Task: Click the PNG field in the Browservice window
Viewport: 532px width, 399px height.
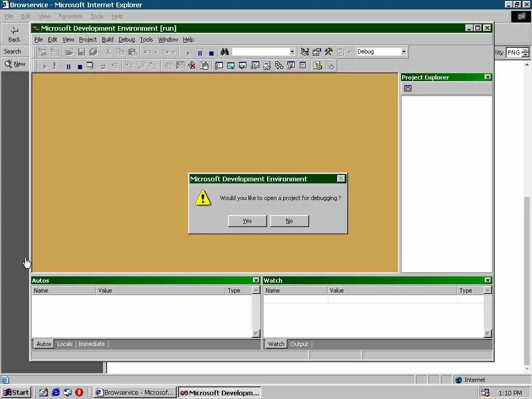Action: [x=514, y=52]
